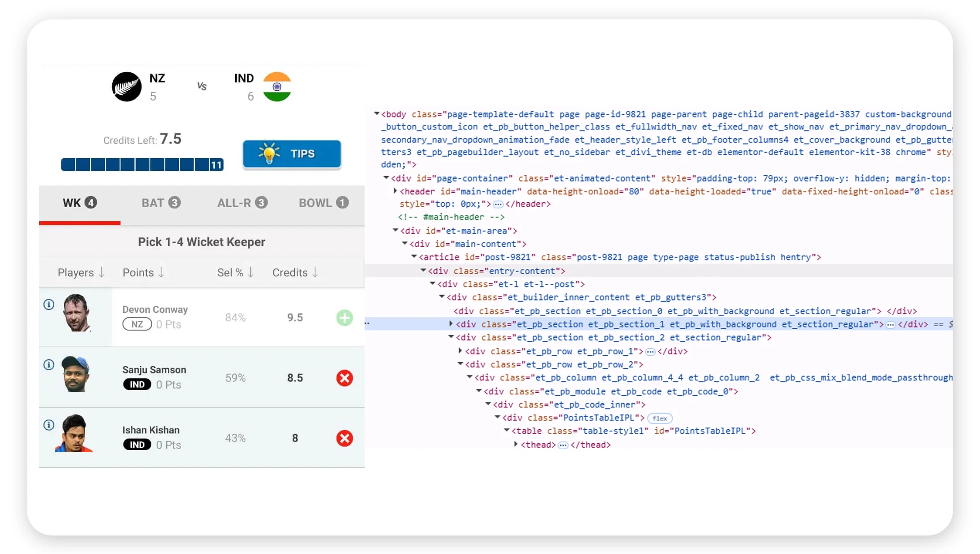
Task: Open Devon Conway's player info icon
Action: tap(49, 305)
